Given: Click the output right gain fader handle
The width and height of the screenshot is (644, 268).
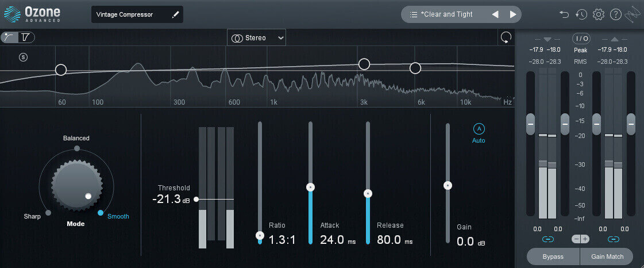Looking at the screenshot, I should [631, 124].
